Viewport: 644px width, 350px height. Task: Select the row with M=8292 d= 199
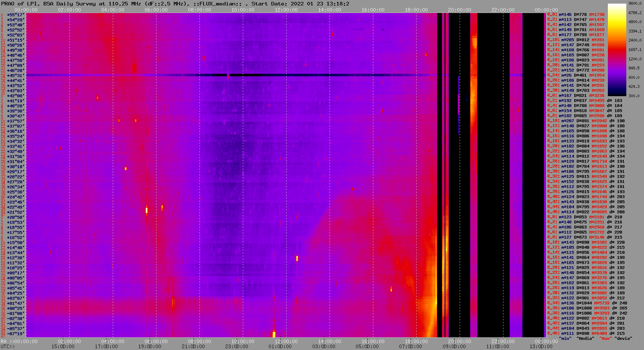[586, 258]
